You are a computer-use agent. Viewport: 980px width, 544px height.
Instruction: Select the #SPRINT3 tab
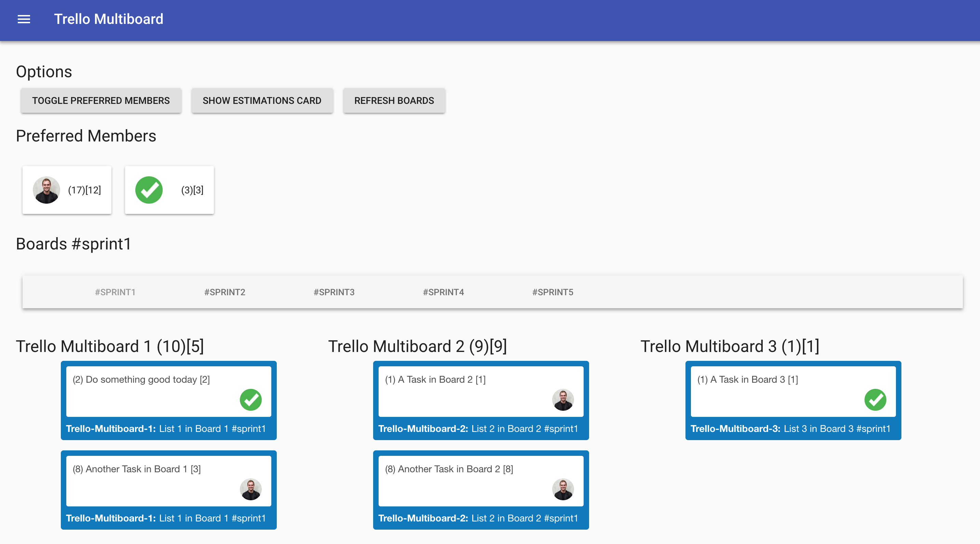[334, 292]
